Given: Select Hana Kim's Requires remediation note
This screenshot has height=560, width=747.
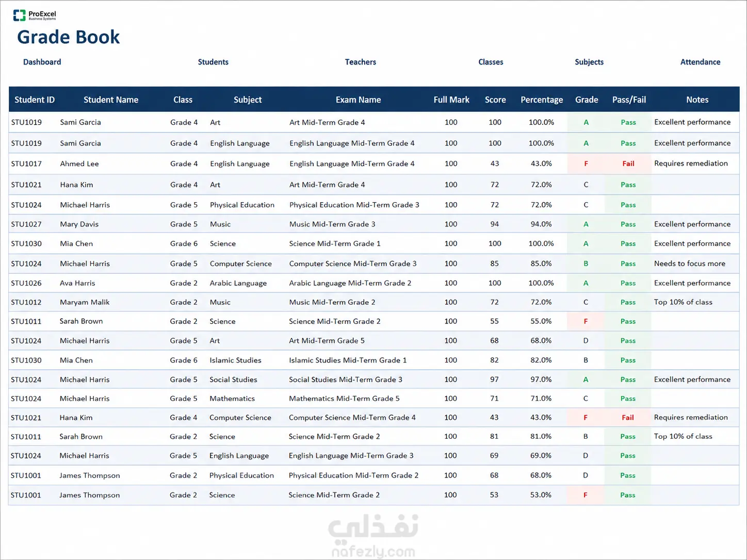Looking at the screenshot, I should click(x=691, y=417).
